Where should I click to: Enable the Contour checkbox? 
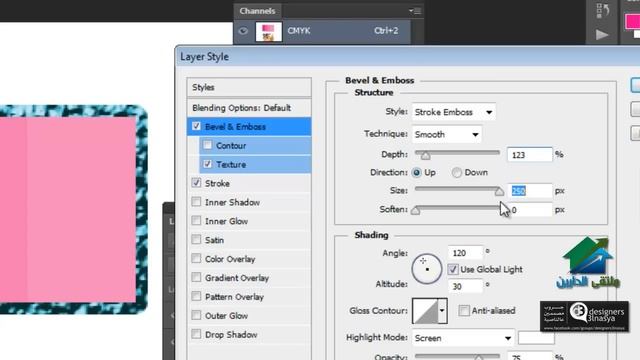pos(207,145)
